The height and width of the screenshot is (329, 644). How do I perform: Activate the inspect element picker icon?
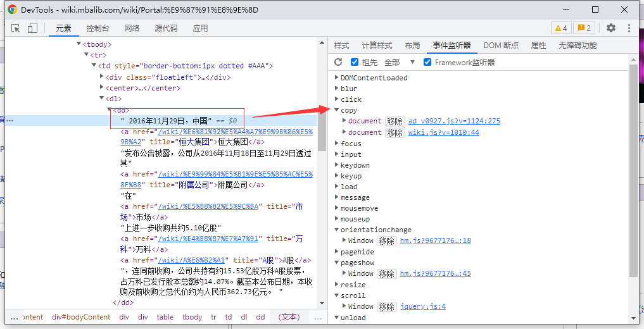(x=16, y=28)
